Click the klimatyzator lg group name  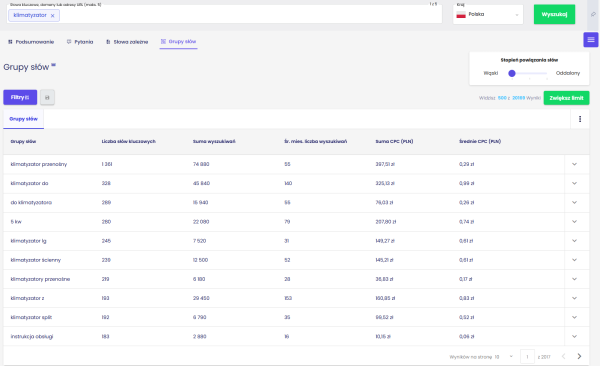28,241
